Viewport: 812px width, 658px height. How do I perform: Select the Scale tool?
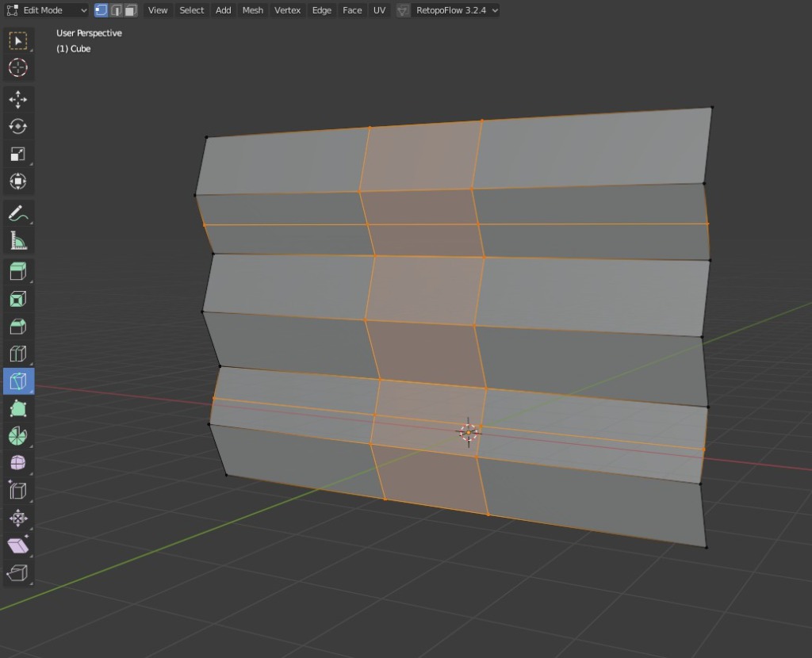[17, 154]
